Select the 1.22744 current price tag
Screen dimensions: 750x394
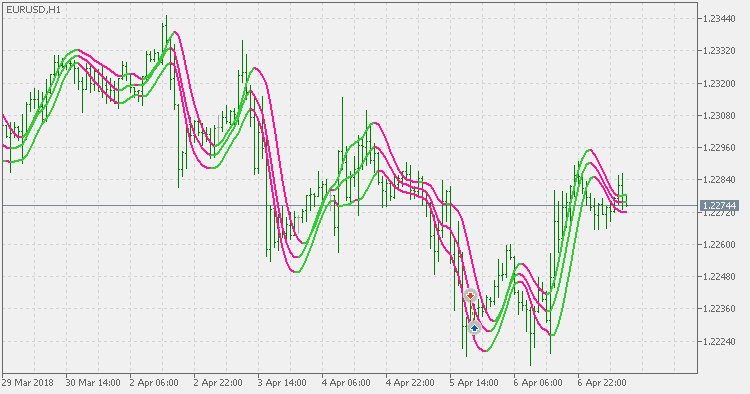719,206
